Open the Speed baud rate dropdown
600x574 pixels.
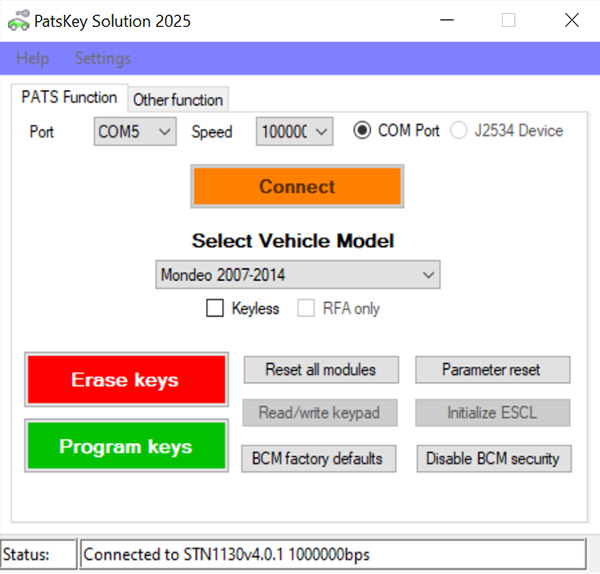click(295, 132)
